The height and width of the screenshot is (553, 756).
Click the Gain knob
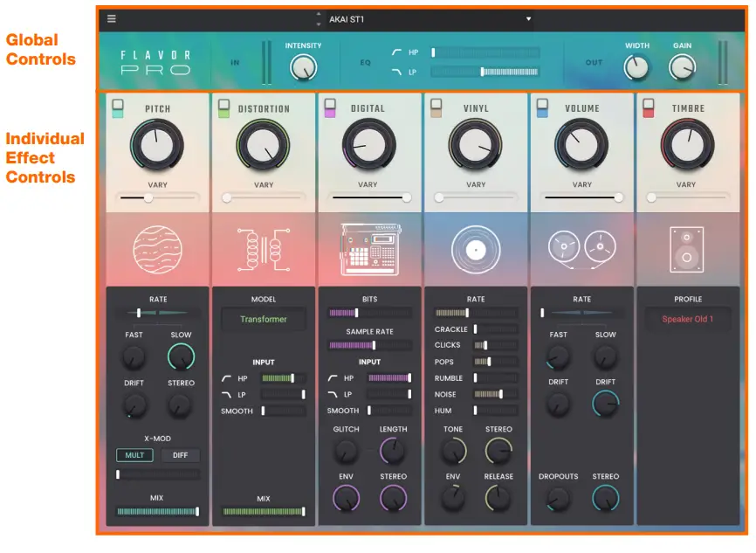point(682,67)
